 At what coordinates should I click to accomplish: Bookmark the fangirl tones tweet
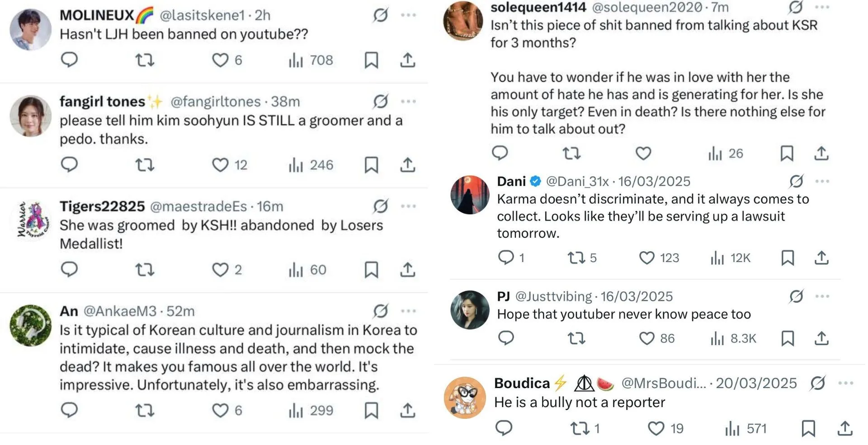tap(371, 165)
